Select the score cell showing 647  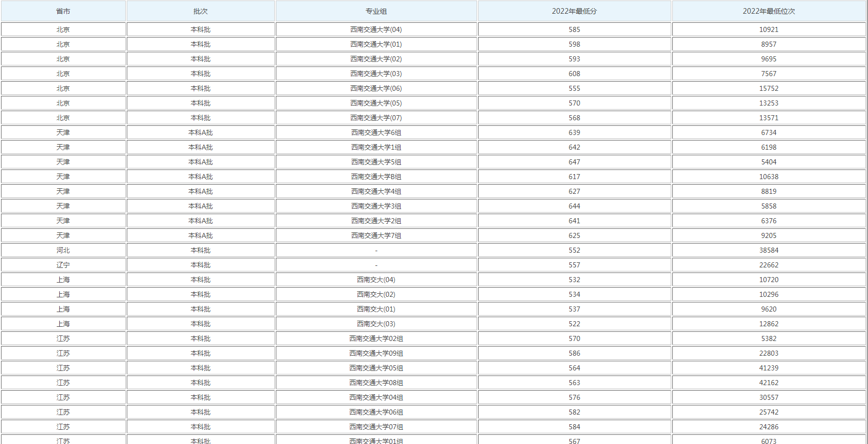click(x=574, y=162)
